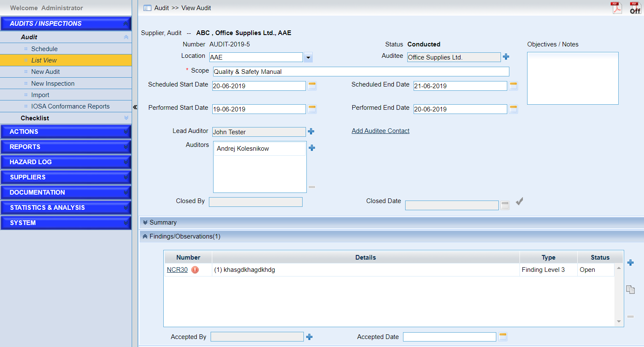644x347 pixels.
Task: Click the Performed End Date field
Action: (460, 109)
